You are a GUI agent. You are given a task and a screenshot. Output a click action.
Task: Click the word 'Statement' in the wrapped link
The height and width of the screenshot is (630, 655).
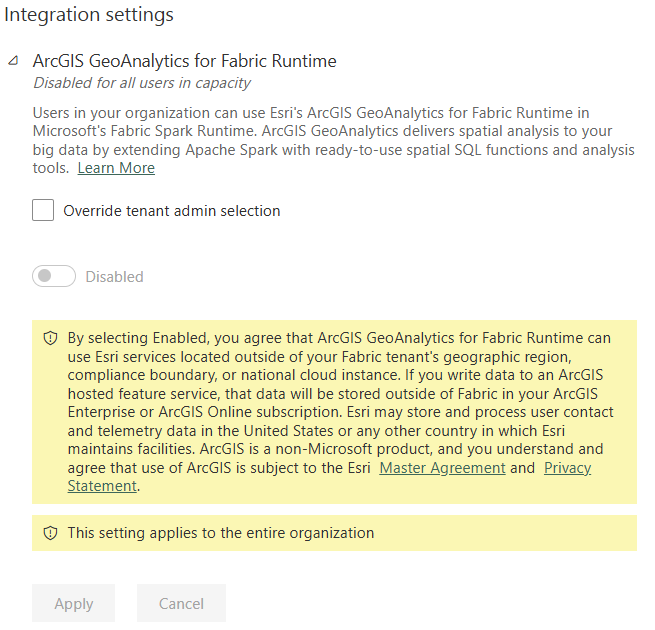point(102,486)
